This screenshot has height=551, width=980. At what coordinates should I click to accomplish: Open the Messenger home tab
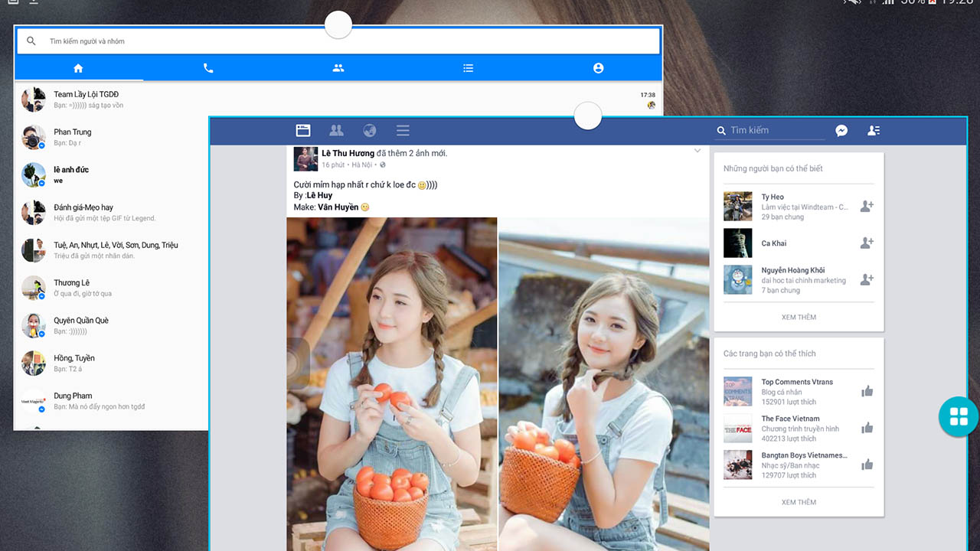pos(78,68)
